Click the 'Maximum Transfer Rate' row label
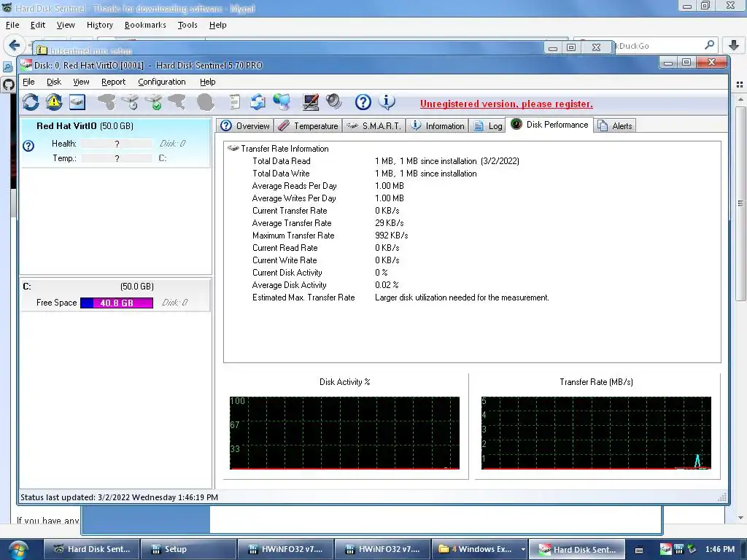The image size is (747, 560). point(293,236)
